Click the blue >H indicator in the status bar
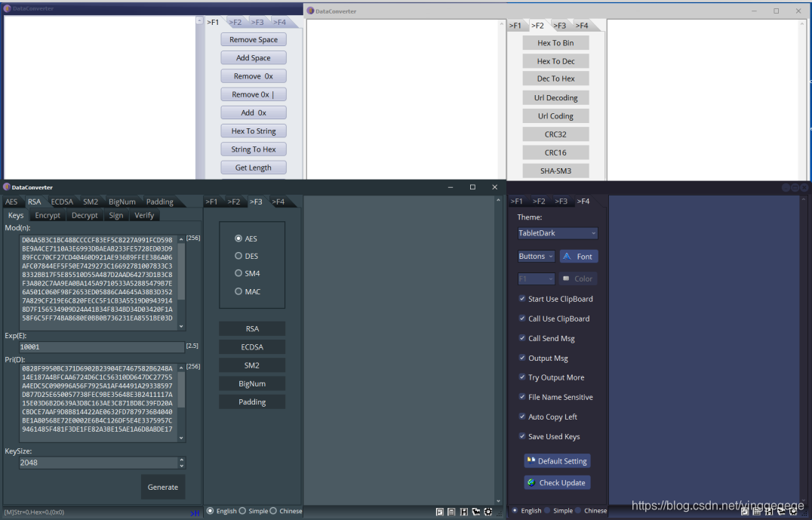 [195, 512]
